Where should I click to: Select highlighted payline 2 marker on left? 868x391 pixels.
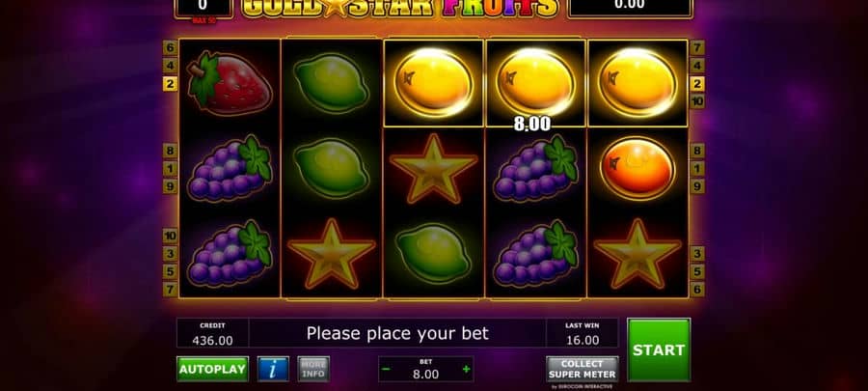coord(170,84)
